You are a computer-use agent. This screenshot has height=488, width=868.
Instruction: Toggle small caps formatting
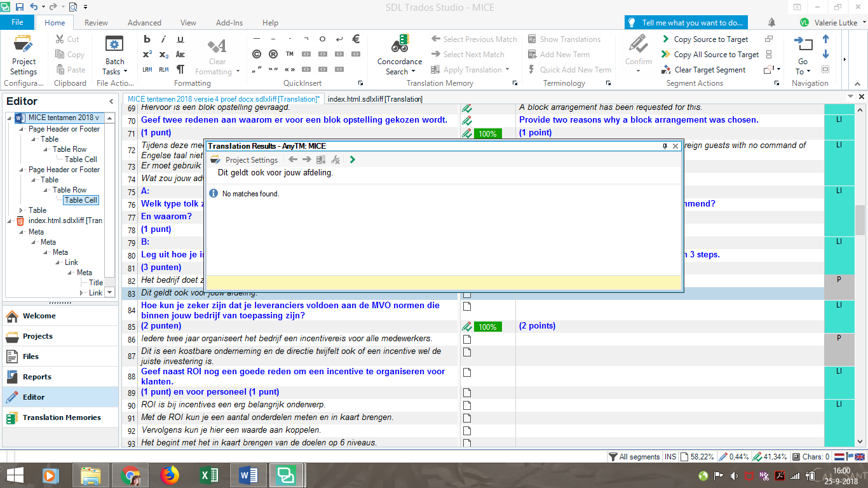pos(180,55)
